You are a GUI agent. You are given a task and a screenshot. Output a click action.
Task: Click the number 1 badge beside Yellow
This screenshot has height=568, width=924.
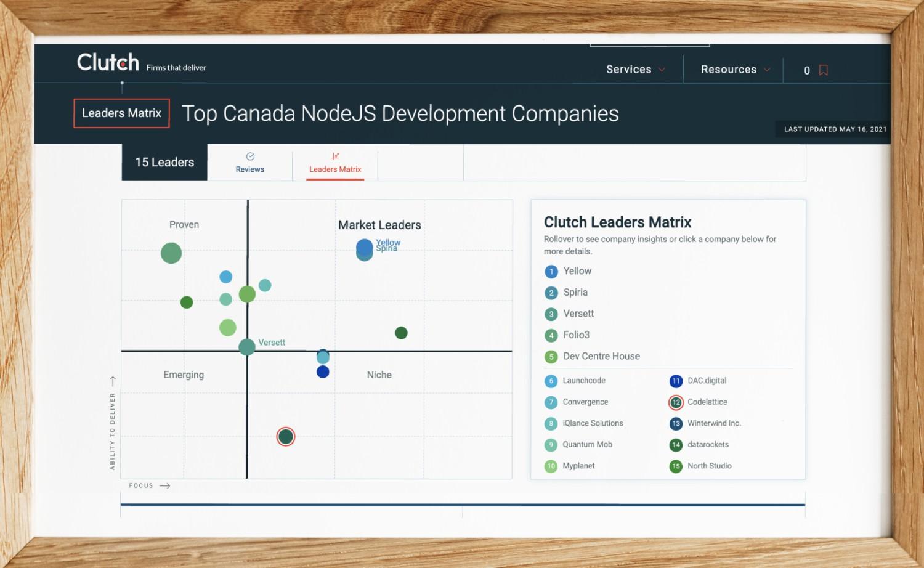[551, 272]
